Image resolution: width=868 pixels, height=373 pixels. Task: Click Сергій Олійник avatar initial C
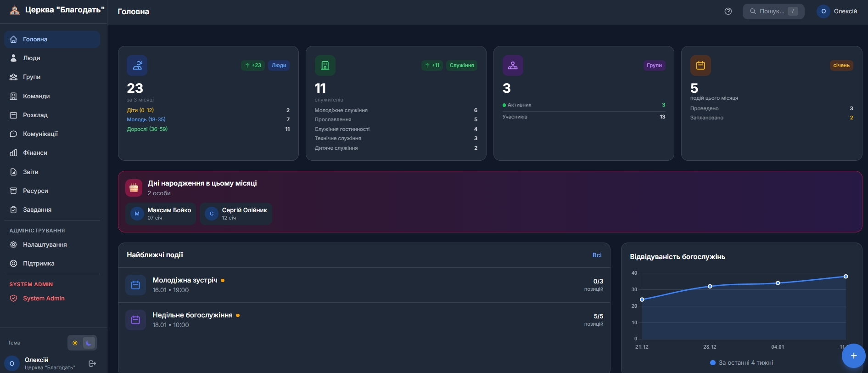[212, 214]
